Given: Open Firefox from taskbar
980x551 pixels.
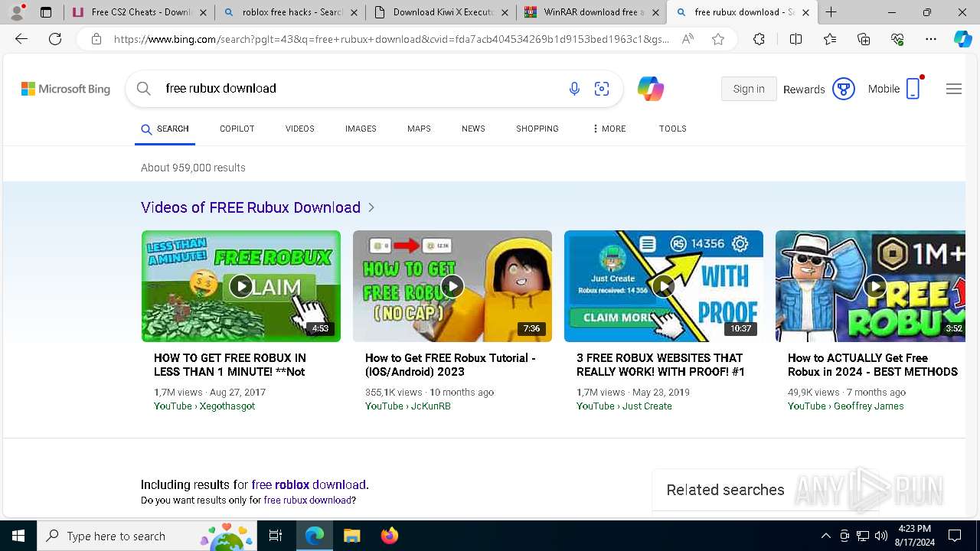Looking at the screenshot, I should (389, 536).
